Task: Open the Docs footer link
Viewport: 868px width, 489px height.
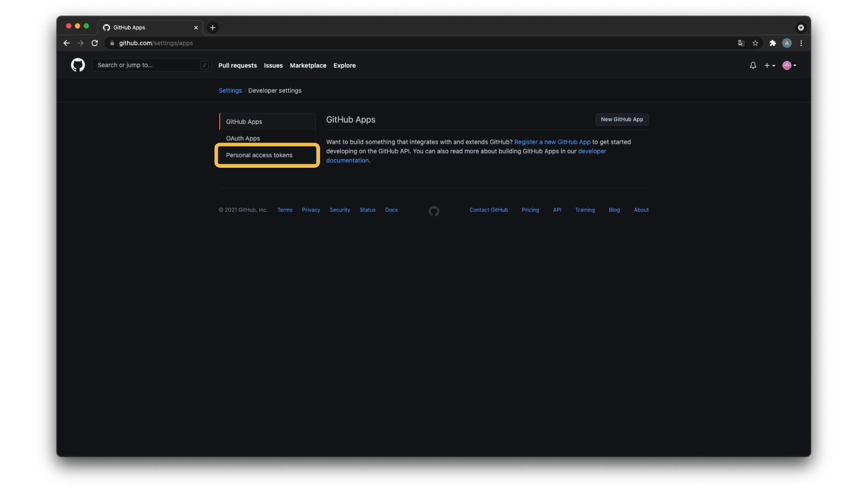Action: click(391, 210)
